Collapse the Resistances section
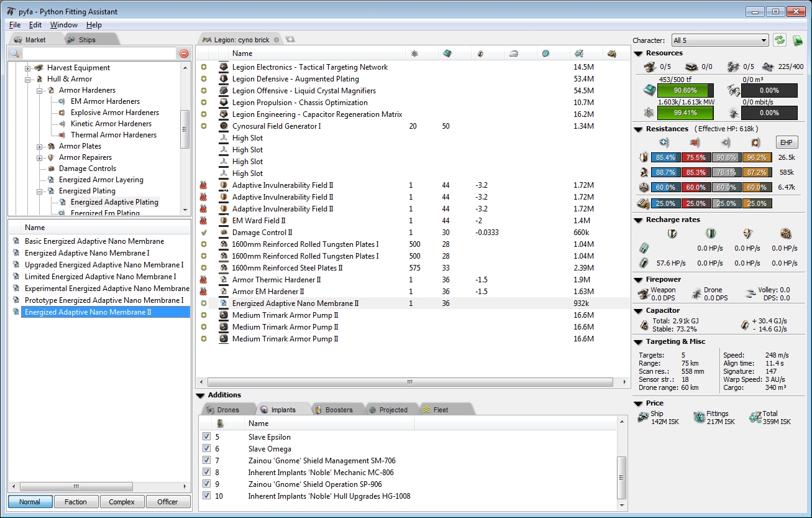Screen dimensions: 812x518 tap(638, 129)
